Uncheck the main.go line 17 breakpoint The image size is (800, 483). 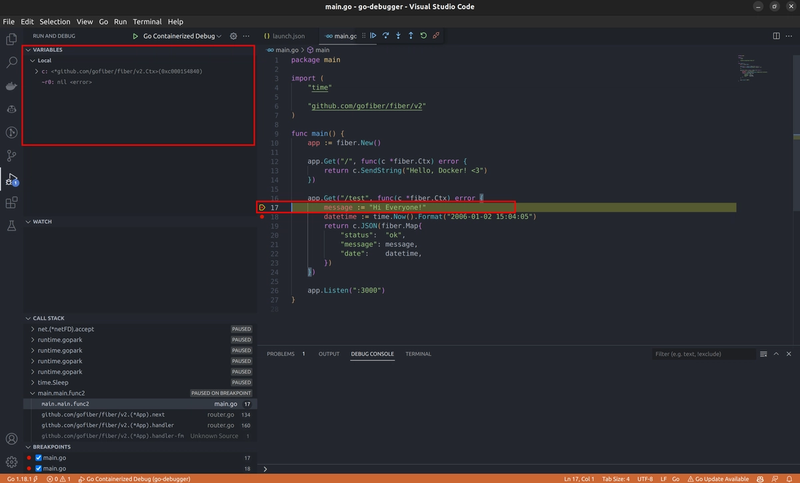38,457
